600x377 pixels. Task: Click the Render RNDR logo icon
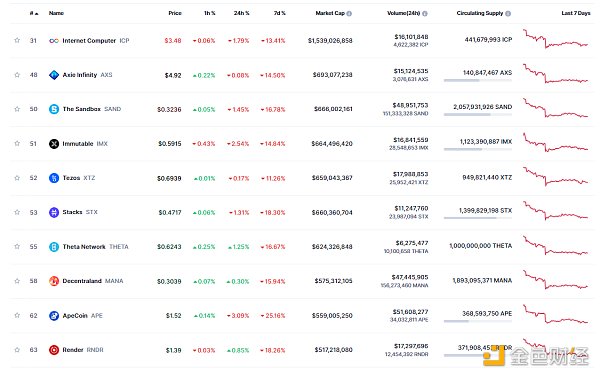[54, 350]
